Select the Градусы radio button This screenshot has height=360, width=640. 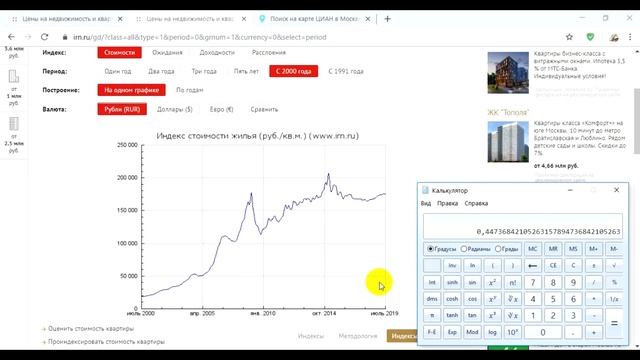pyautogui.click(x=430, y=249)
